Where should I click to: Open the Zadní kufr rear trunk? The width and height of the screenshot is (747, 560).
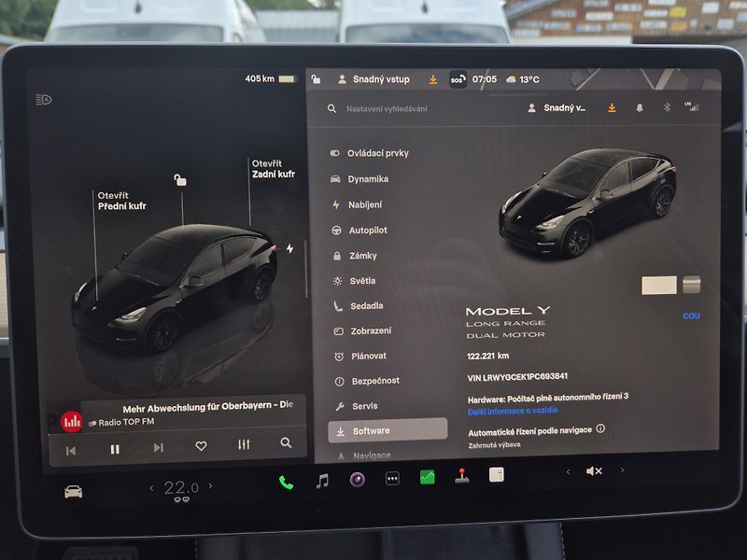[x=274, y=169]
